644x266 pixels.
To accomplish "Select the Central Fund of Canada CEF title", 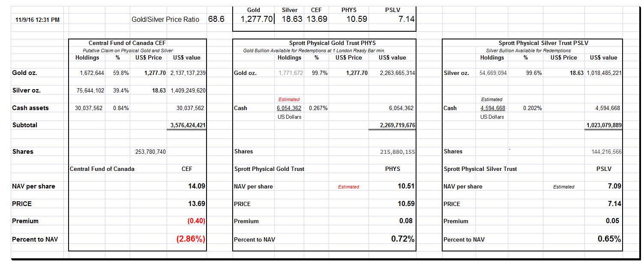I will [127, 43].
